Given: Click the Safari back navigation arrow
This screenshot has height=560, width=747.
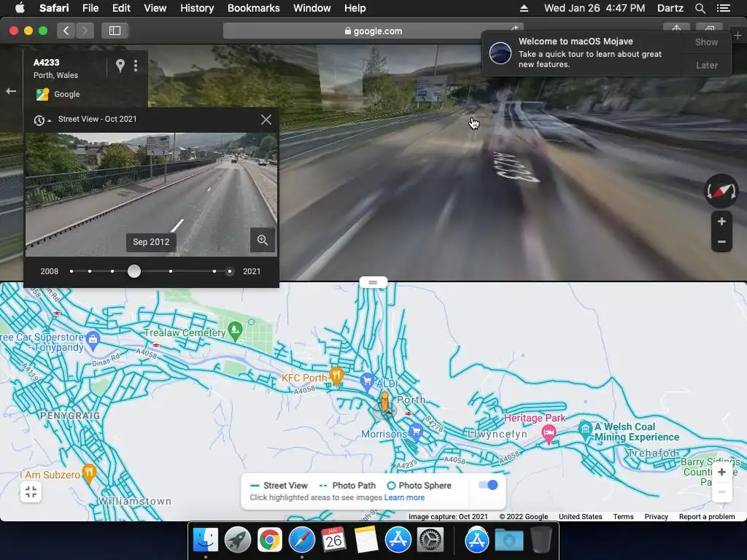Looking at the screenshot, I should (66, 31).
